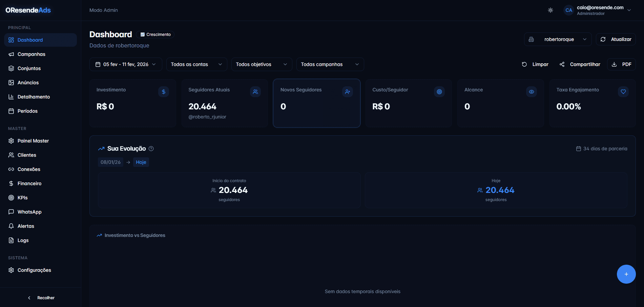This screenshot has width=644, height=307.
Task: Click the Painel Master gear icon
Action: click(x=11, y=141)
